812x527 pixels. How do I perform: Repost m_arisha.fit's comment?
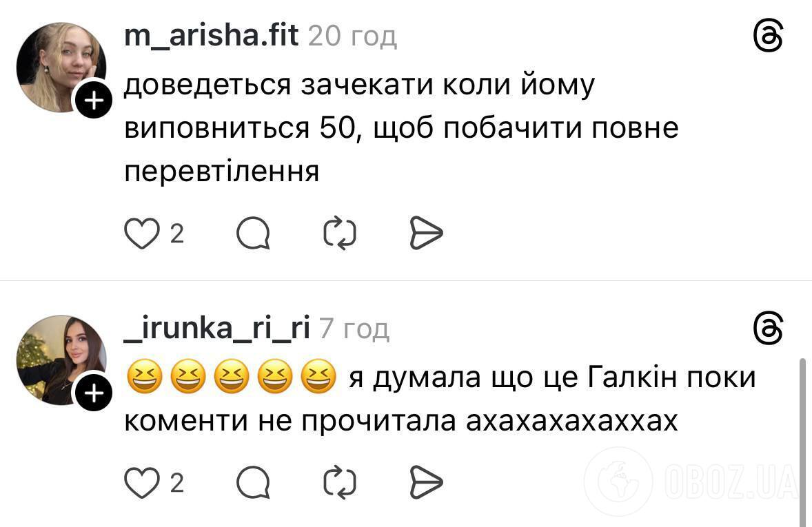click(x=338, y=233)
